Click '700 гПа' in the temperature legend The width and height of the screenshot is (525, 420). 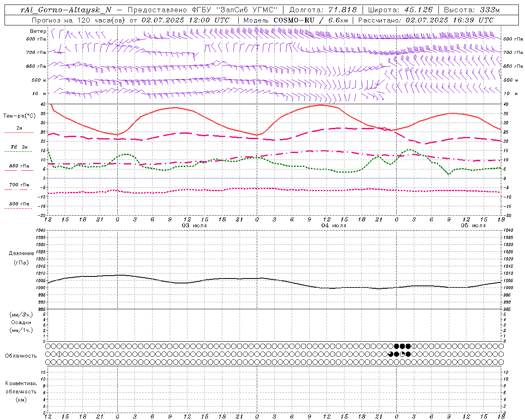pyautogui.click(x=19, y=185)
